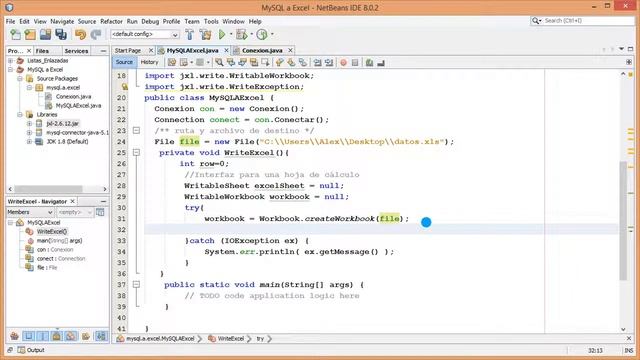Screen dimensions: 640x360
Task: Switch to the Files tab
Action: click(x=42, y=51)
